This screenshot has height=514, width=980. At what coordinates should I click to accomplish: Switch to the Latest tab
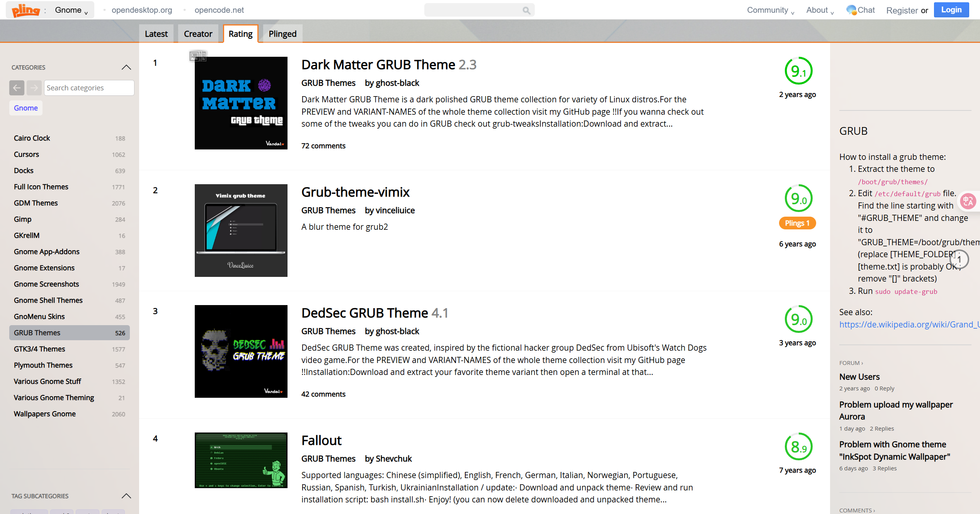click(x=156, y=34)
